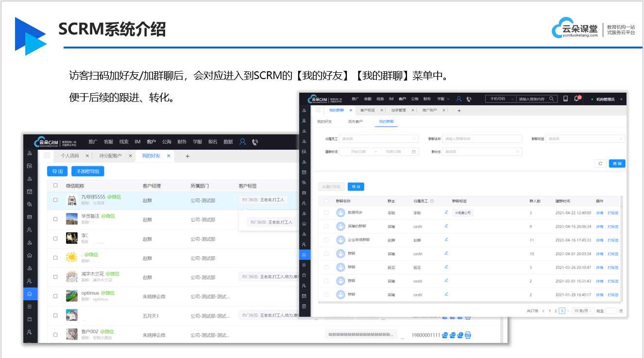Close the 待分配客户 tab
The height and width of the screenshot is (358, 644).
click(x=130, y=156)
